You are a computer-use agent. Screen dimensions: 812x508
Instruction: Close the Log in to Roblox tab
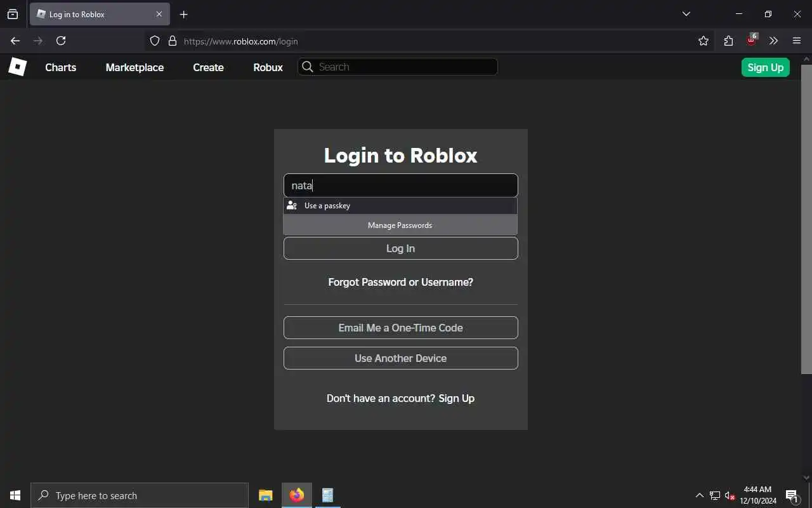(x=159, y=14)
